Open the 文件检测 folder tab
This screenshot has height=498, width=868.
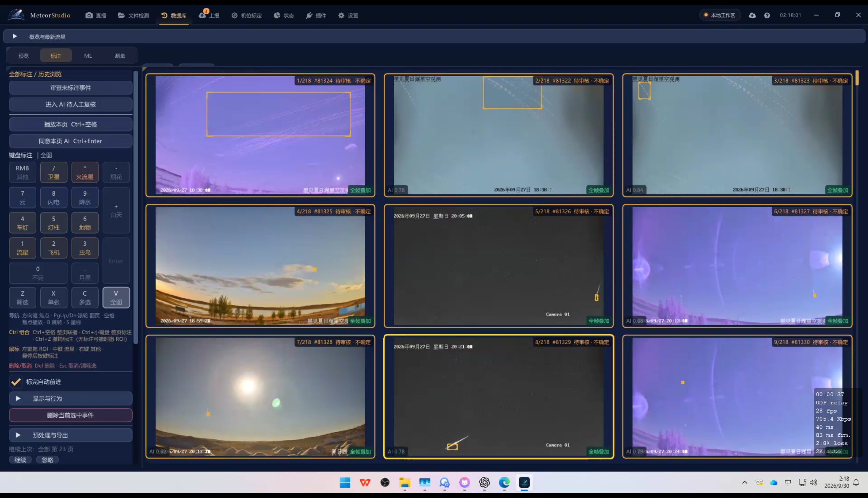point(133,15)
